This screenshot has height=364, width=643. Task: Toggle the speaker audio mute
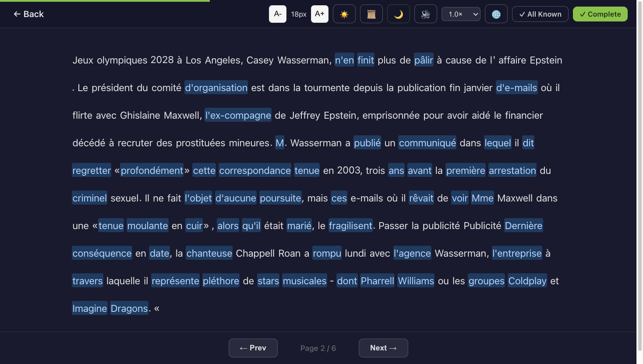[x=425, y=14]
